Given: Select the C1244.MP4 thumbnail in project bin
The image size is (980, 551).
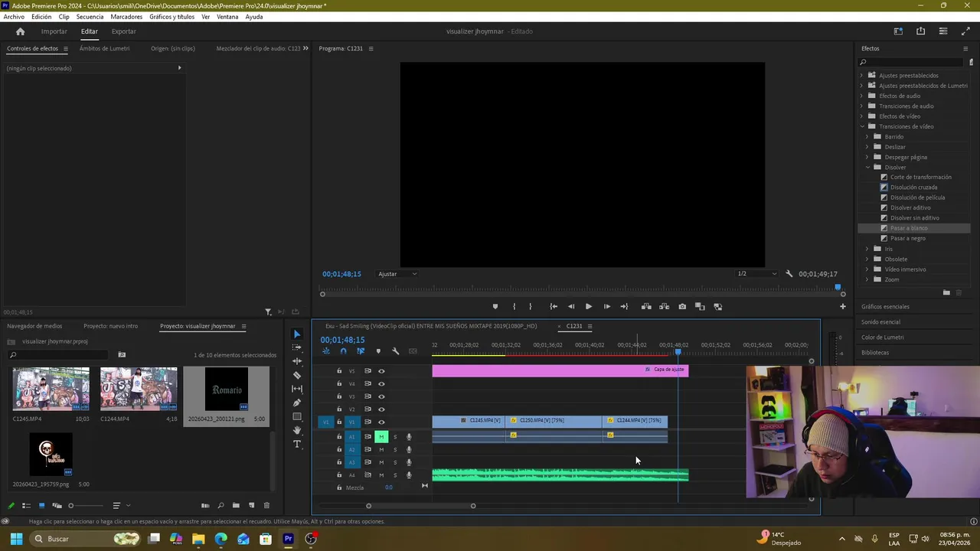Looking at the screenshot, I should [x=139, y=389].
